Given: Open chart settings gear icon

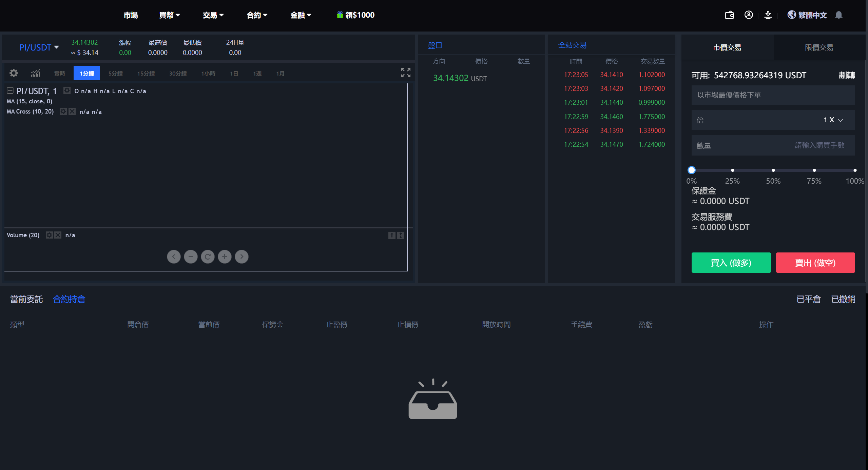Looking at the screenshot, I should (14, 73).
